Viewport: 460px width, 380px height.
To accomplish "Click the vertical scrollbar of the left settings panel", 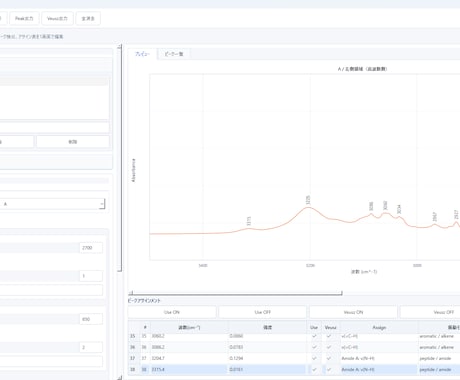I will [120, 158].
